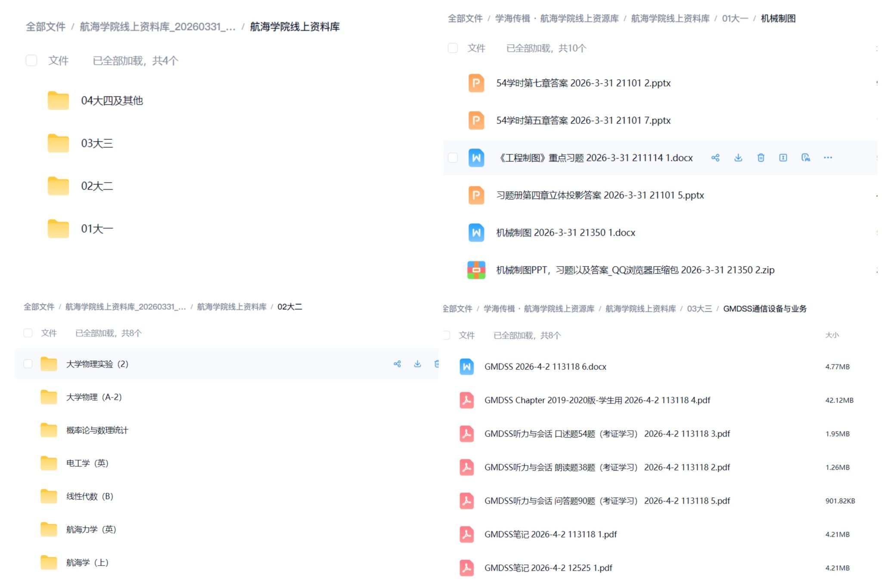Share the 《工程制图》重点习题 docx file
This screenshot has width=882, height=588.
(x=715, y=158)
